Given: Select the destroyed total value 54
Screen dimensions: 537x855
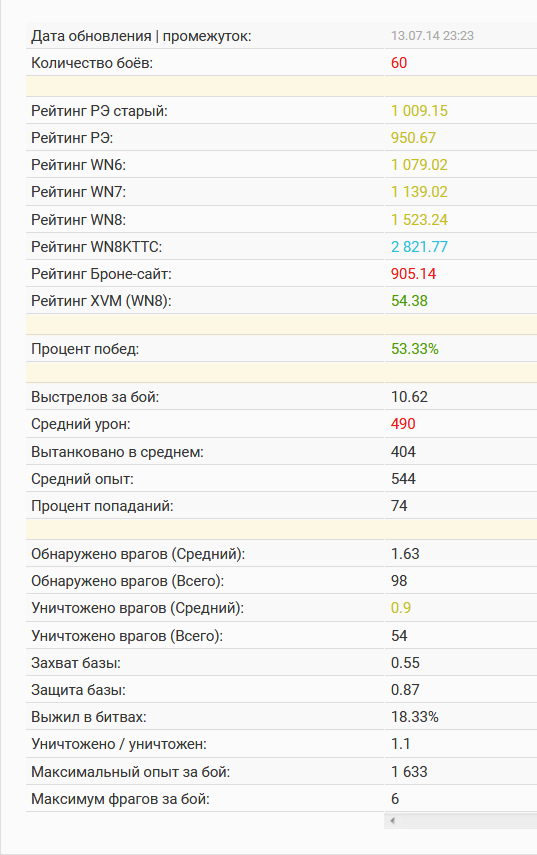Looking at the screenshot, I should click(x=399, y=636).
